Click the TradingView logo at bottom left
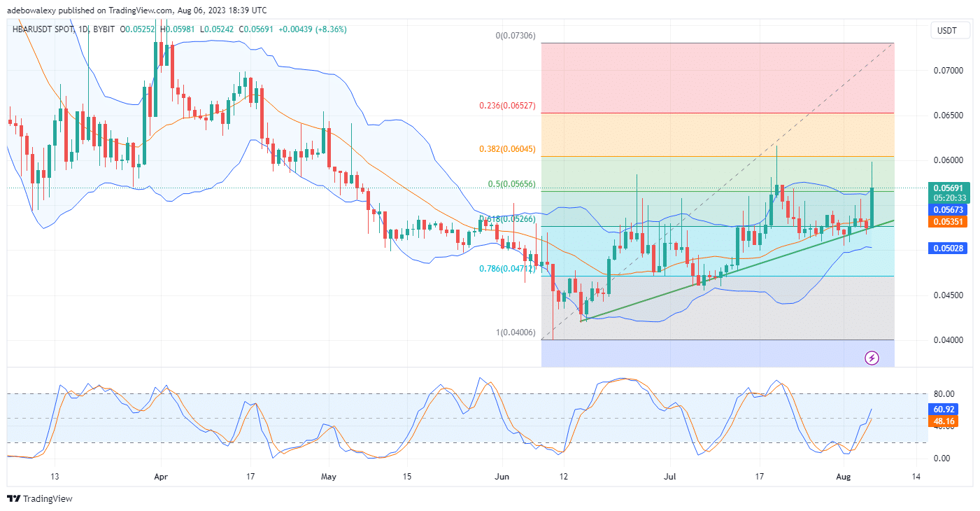 40,498
